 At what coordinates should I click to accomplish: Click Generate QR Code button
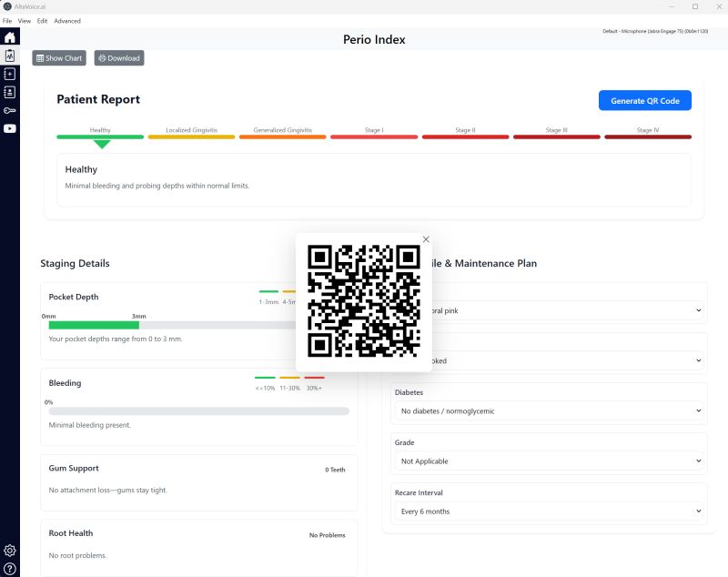[645, 101]
